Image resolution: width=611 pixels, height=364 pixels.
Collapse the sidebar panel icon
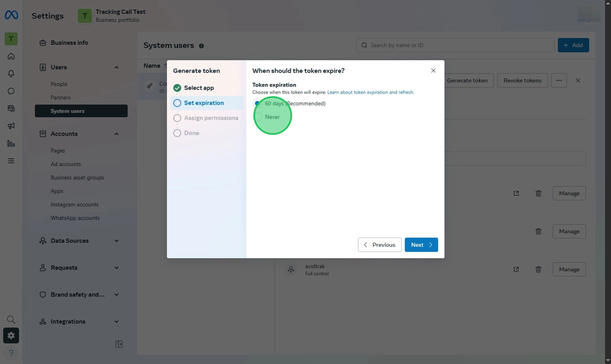(x=119, y=344)
